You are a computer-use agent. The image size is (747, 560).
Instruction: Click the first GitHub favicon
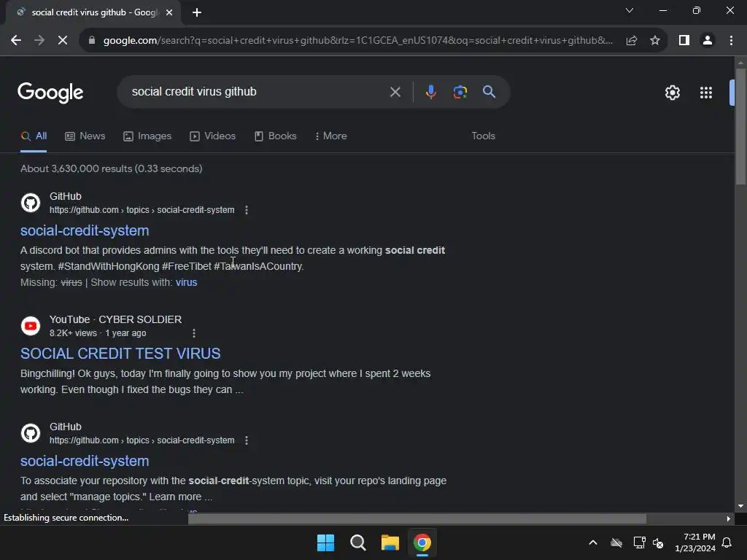(31, 203)
